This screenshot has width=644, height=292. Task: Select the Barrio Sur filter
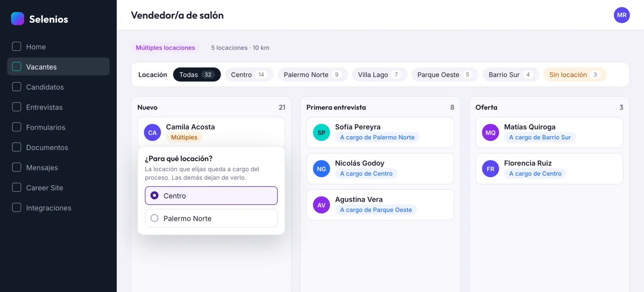[511, 75]
